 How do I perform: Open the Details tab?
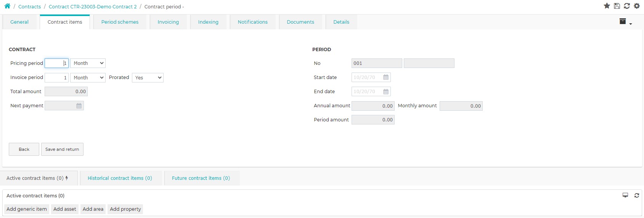click(341, 22)
